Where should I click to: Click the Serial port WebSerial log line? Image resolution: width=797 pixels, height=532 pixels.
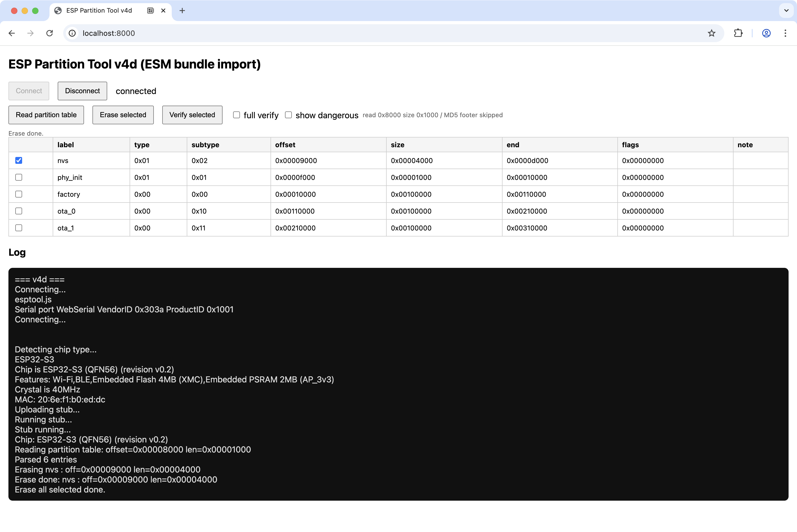pyautogui.click(x=124, y=309)
